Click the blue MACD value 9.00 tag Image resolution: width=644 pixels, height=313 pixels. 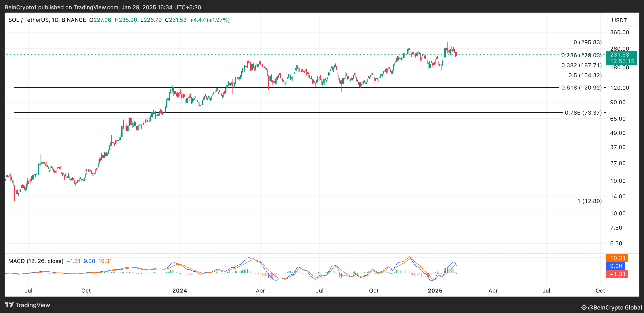[616, 266]
